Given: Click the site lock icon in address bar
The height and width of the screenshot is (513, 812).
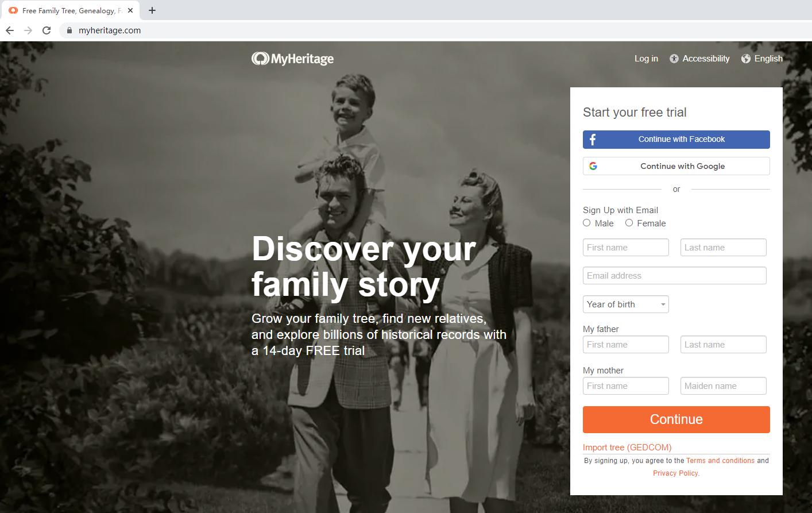Looking at the screenshot, I should pyautogui.click(x=69, y=30).
